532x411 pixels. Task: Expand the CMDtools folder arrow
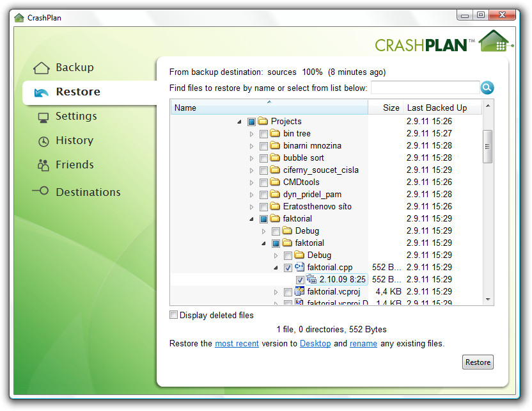[251, 182]
